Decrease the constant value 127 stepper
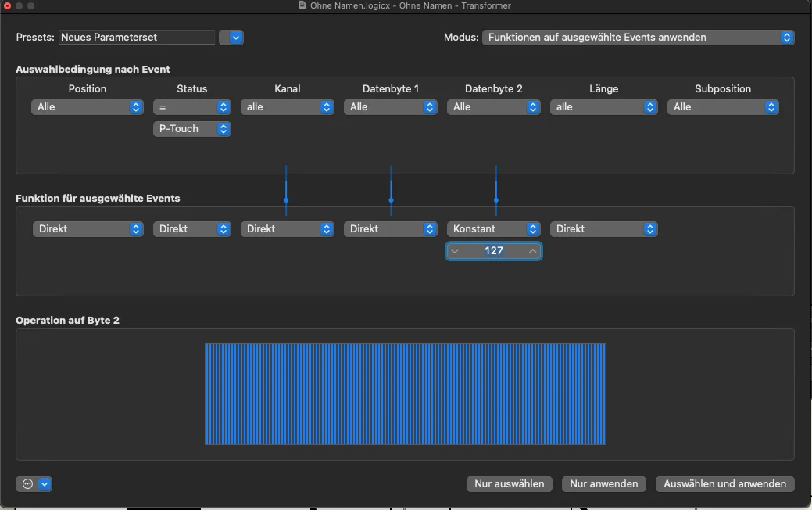The image size is (812, 510). [455, 251]
